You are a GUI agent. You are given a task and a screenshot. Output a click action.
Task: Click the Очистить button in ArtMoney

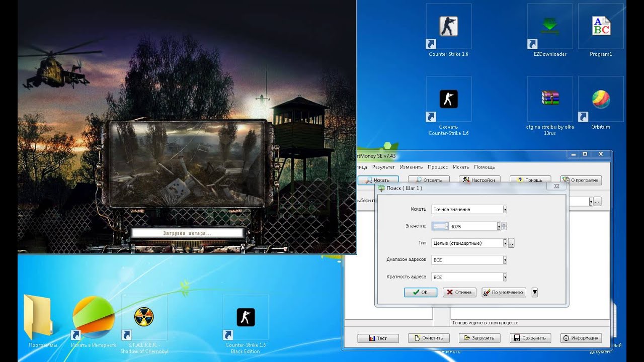(x=429, y=338)
